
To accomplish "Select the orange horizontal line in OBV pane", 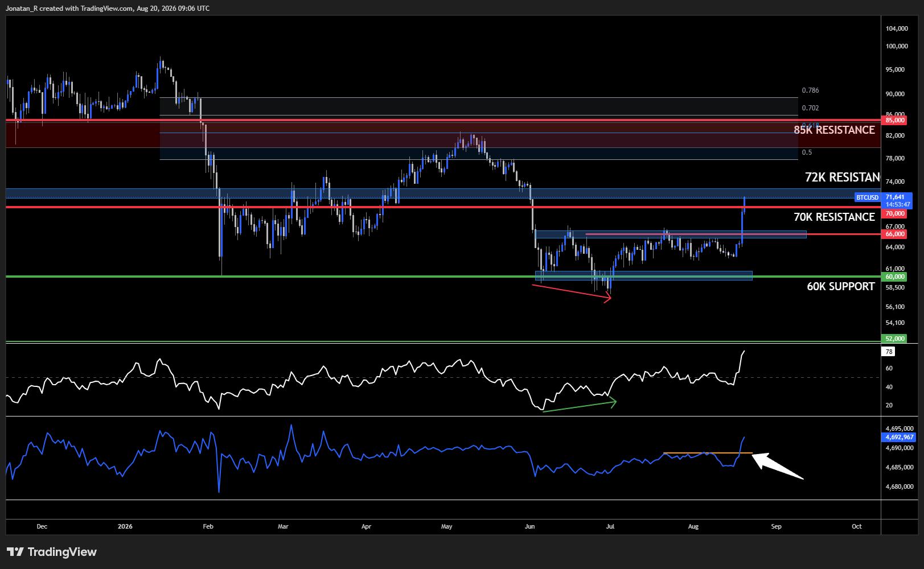I will (x=708, y=453).
